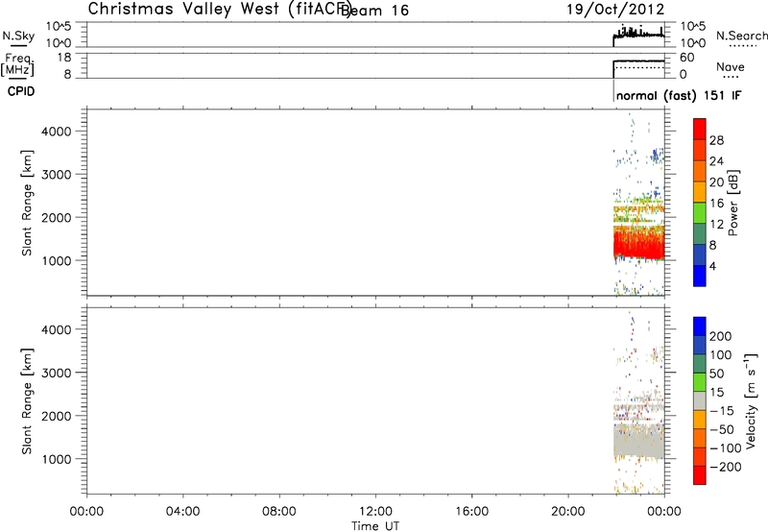Click the gray velocity backscatter band near 1000 km
This screenshot has width=768, height=532.
[x=638, y=441]
